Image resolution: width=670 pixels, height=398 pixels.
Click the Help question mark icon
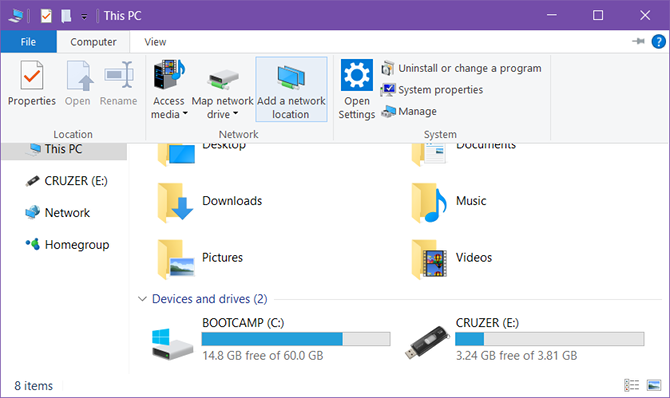pos(658,41)
